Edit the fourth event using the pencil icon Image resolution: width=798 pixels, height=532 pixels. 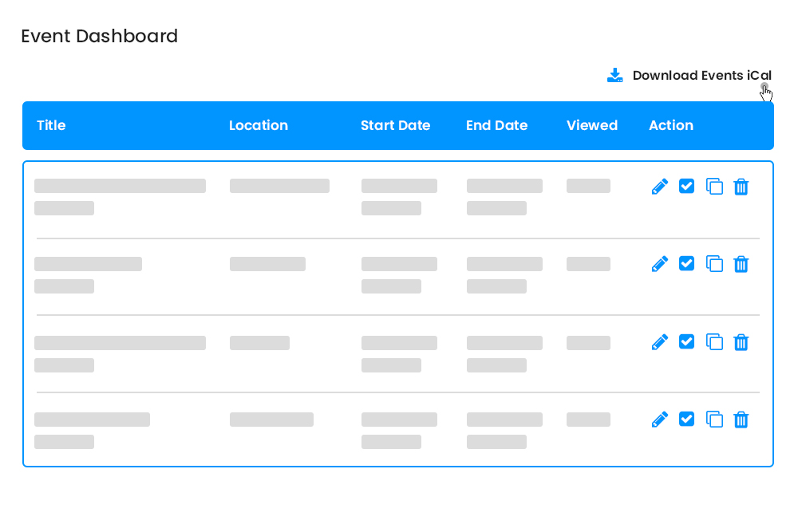(660, 419)
